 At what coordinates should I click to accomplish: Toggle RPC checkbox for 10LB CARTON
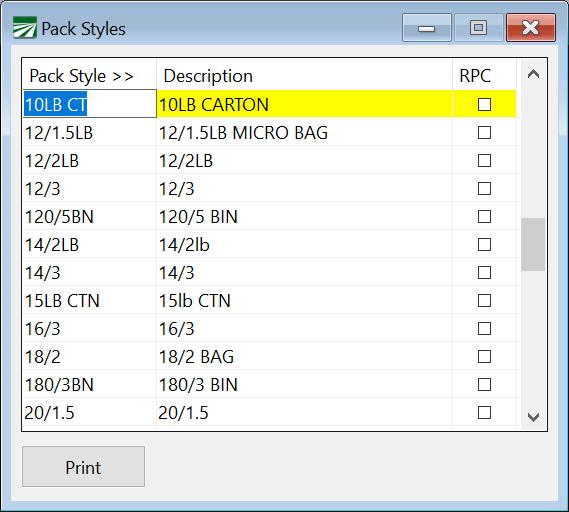pyautogui.click(x=484, y=105)
